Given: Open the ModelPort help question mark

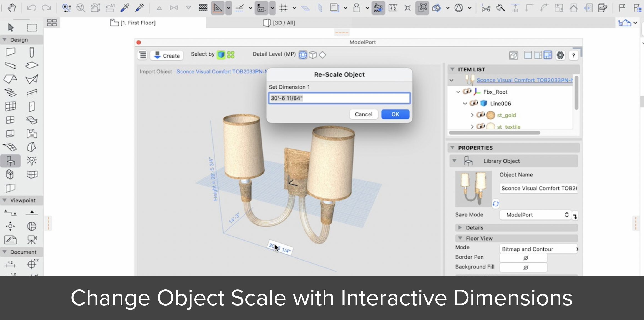Looking at the screenshot, I should click(573, 55).
